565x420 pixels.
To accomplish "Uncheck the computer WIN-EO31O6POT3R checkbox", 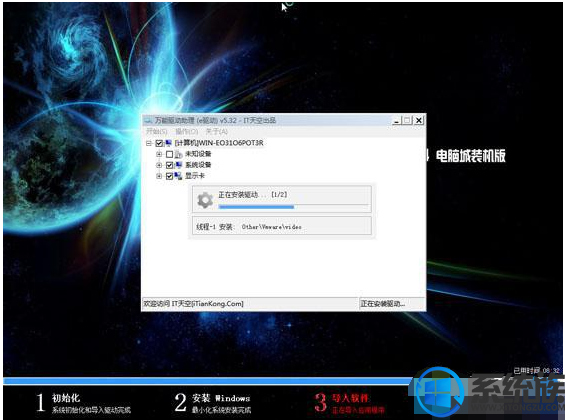I will tap(159, 143).
